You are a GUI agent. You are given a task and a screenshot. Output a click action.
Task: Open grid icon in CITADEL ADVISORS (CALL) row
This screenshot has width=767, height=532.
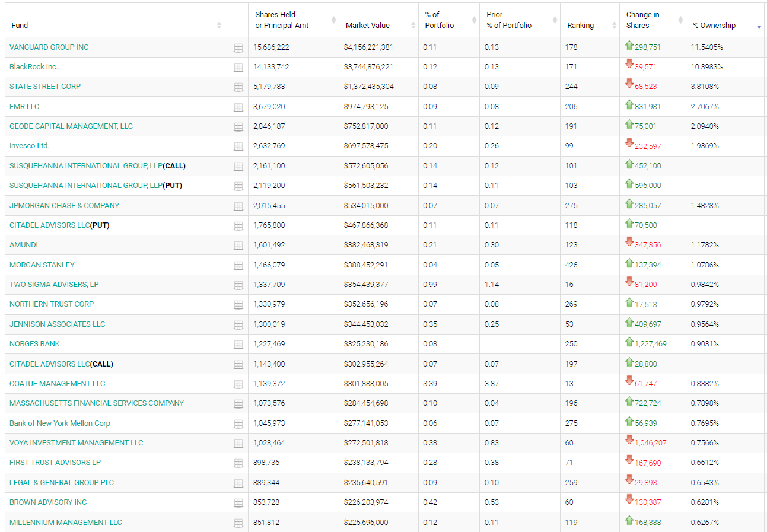(x=238, y=365)
